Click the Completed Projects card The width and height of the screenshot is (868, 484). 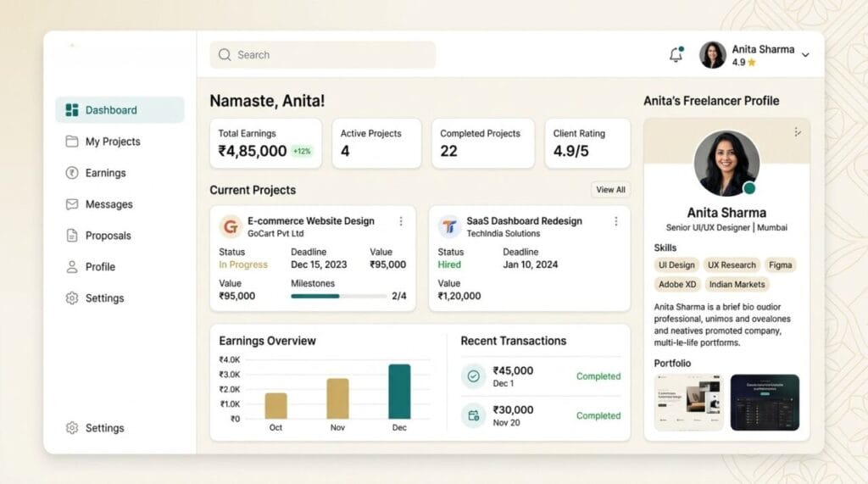tap(482, 143)
